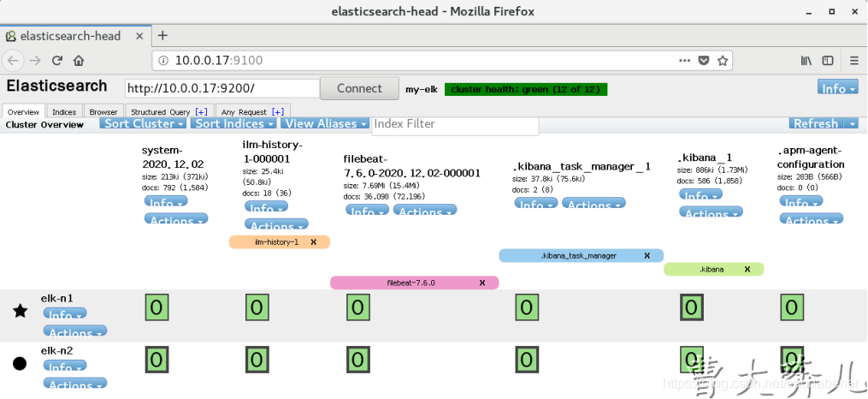Click the [+] link next to Any Request
This screenshot has width=868, height=399.
tap(278, 112)
